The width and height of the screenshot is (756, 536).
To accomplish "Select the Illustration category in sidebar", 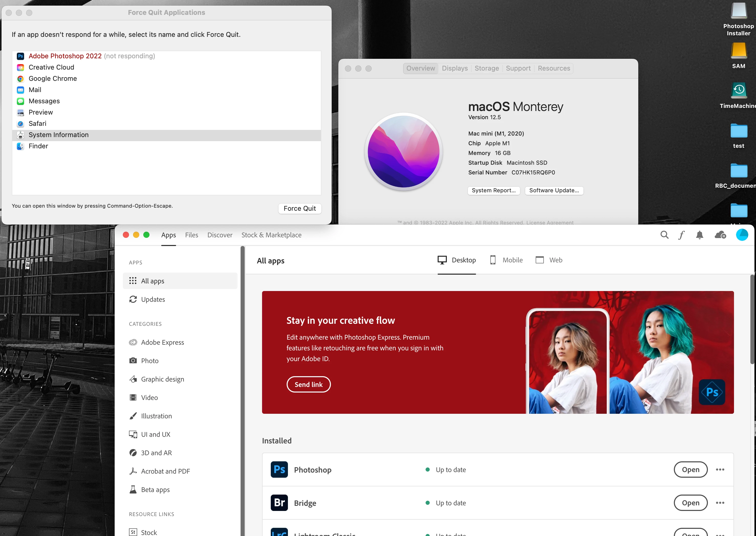I will (156, 416).
